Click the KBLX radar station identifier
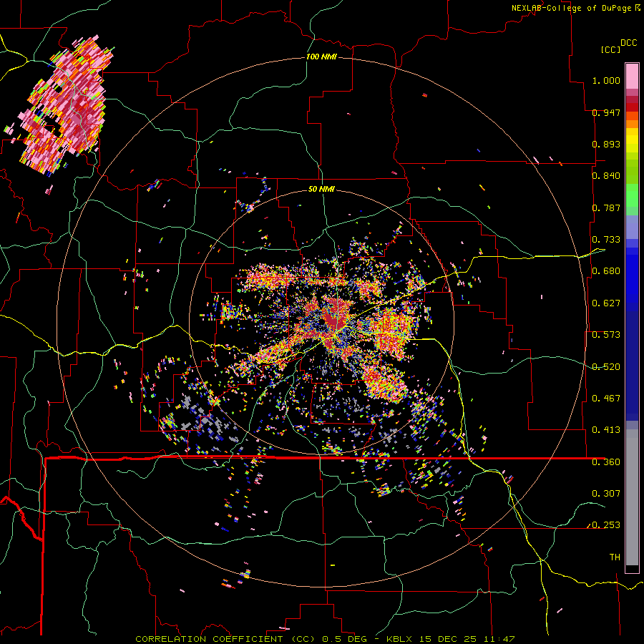Screen dimensions: 644x644 pyautogui.click(x=400, y=639)
